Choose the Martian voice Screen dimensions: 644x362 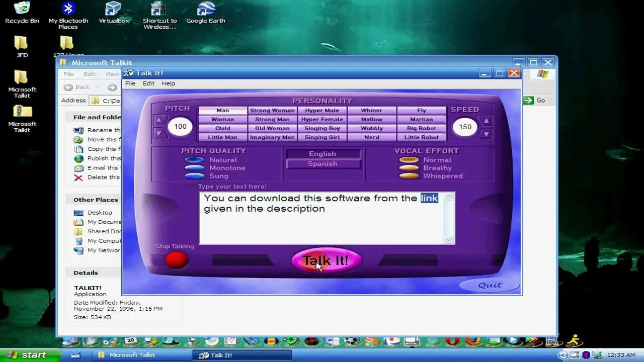point(422,120)
